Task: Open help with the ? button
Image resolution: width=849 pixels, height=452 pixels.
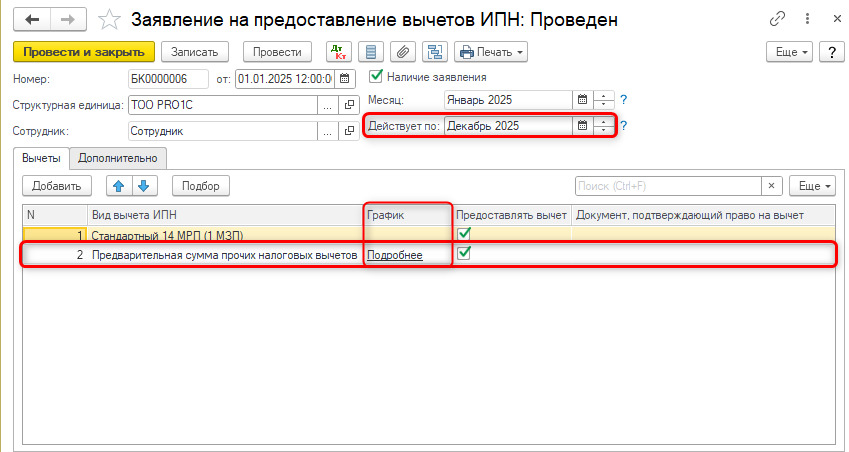Action: [x=832, y=52]
